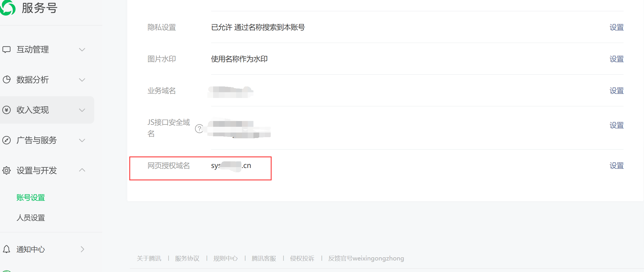Screen dimensions: 644x272
Task: Click the 设置与开发 gear icon
Action: tap(7, 170)
